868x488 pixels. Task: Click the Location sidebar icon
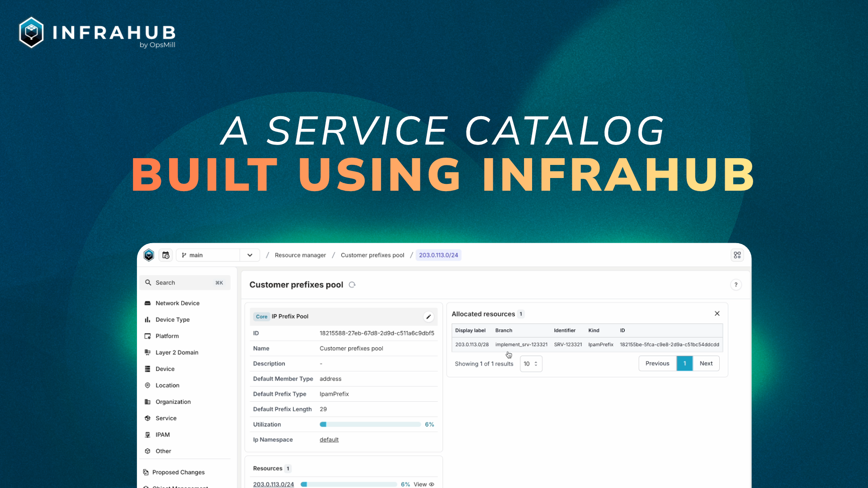tap(148, 385)
